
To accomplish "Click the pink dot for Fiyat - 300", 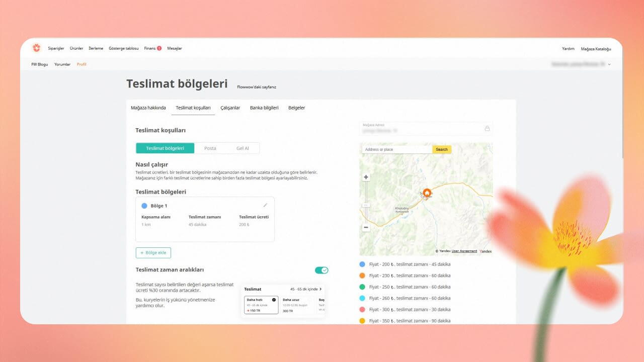I will point(362,309).
